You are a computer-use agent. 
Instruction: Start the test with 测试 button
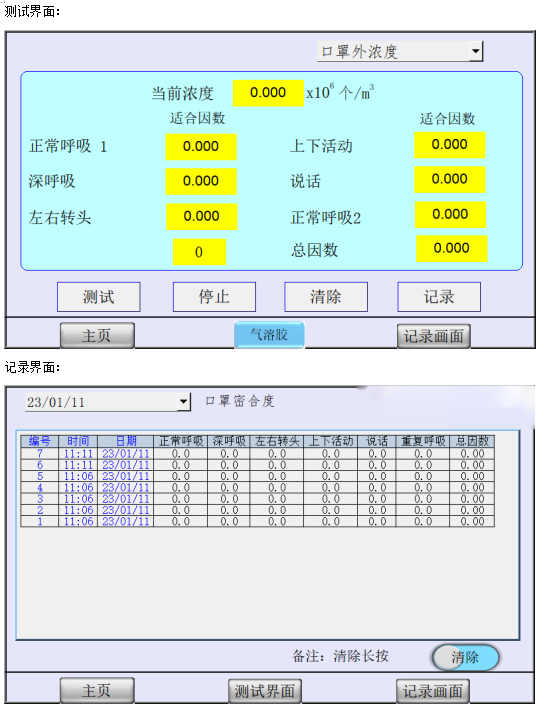click(x=98, y=297)
